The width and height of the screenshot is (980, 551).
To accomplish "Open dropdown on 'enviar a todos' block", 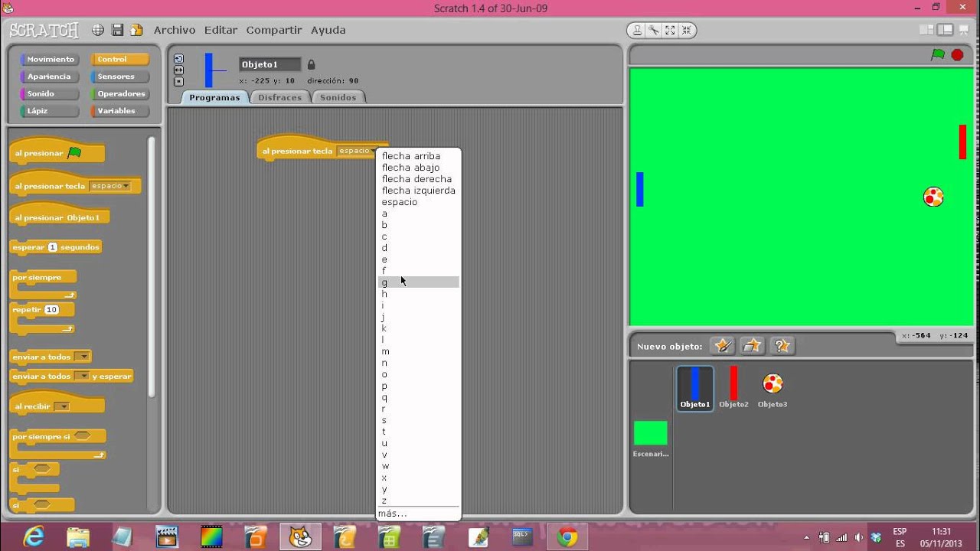I will click(82, 357).
